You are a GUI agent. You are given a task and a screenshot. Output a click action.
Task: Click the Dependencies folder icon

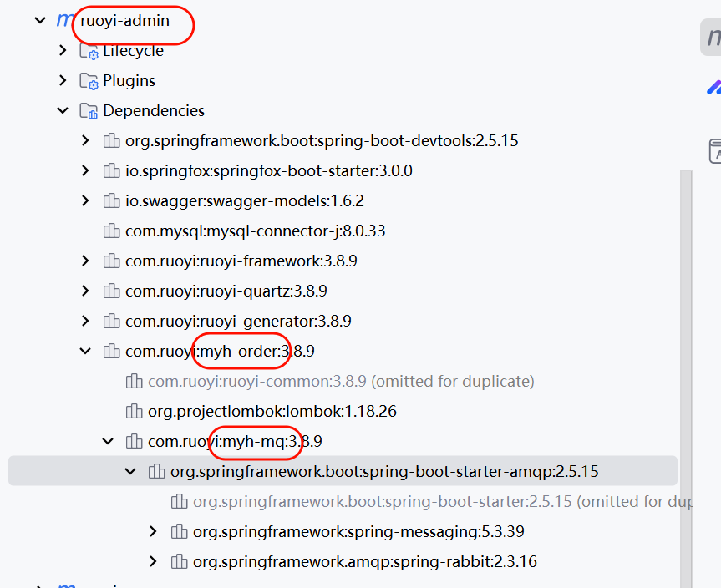tap(89, 111)
